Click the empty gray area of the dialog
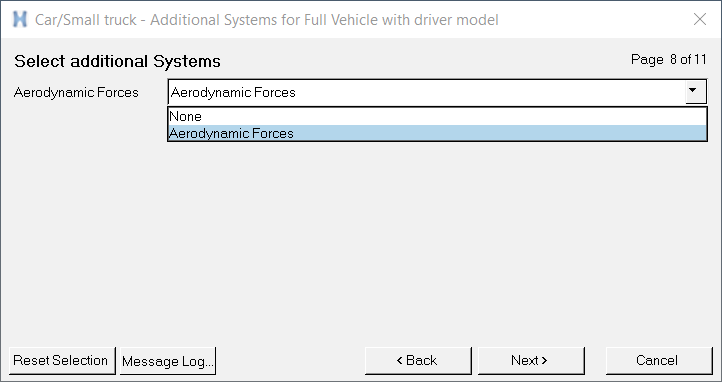Image resolution: width=722 pixels, height=382 pixels. click(361, 239)
